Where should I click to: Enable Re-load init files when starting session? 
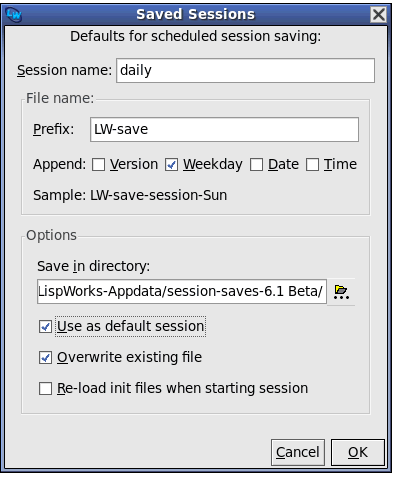tap(45, 389)
